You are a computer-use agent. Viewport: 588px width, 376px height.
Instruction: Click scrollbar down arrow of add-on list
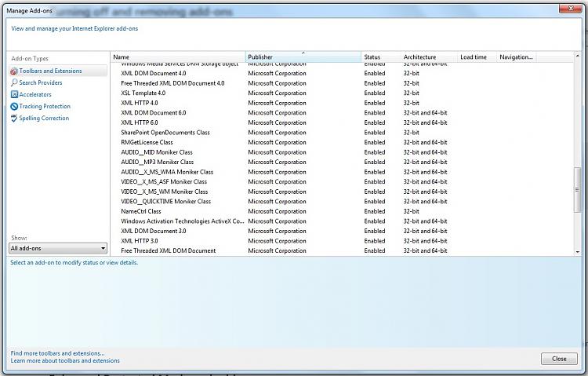coord(578,252)
